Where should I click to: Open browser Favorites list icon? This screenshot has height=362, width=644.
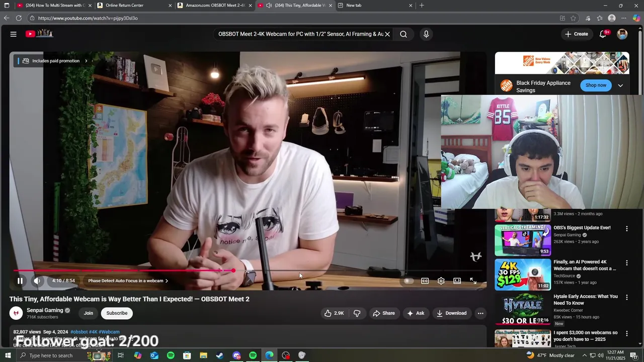600,18
